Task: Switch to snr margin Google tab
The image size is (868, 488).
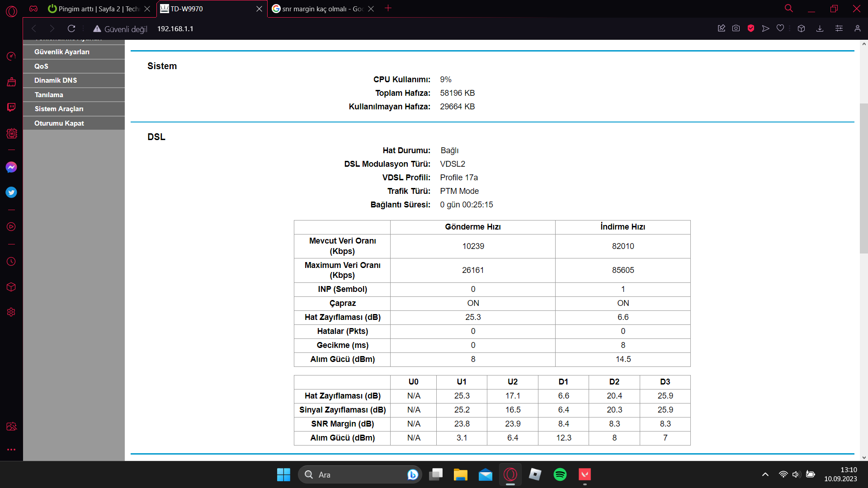Action: 322,9
